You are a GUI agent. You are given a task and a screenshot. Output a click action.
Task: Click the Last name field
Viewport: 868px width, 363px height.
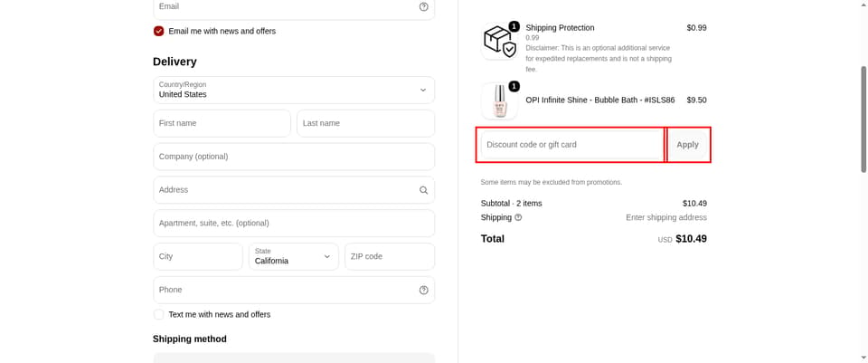tap(366, 123)
